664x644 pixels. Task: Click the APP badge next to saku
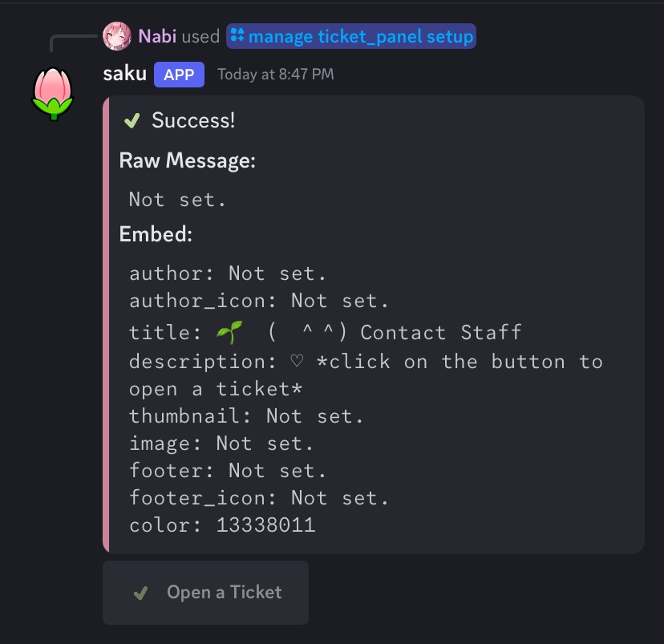[179, 75]
